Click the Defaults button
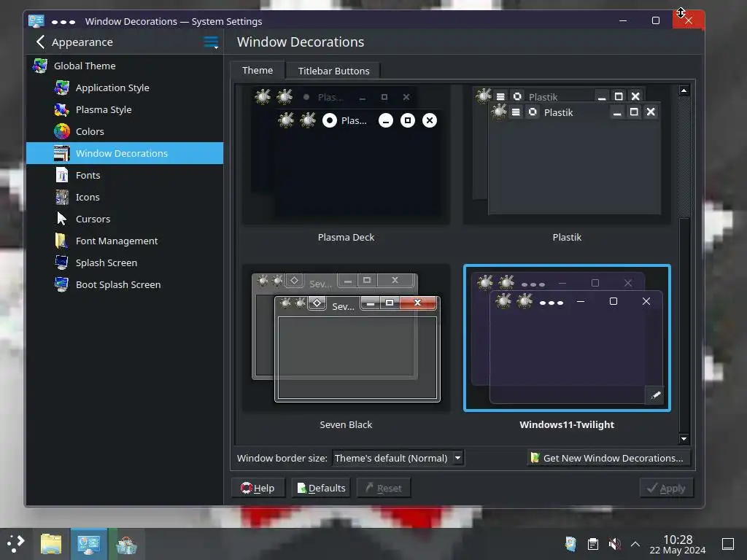This screenshot has width=747, height=560. pyautogui.click(x=321, y=488)
